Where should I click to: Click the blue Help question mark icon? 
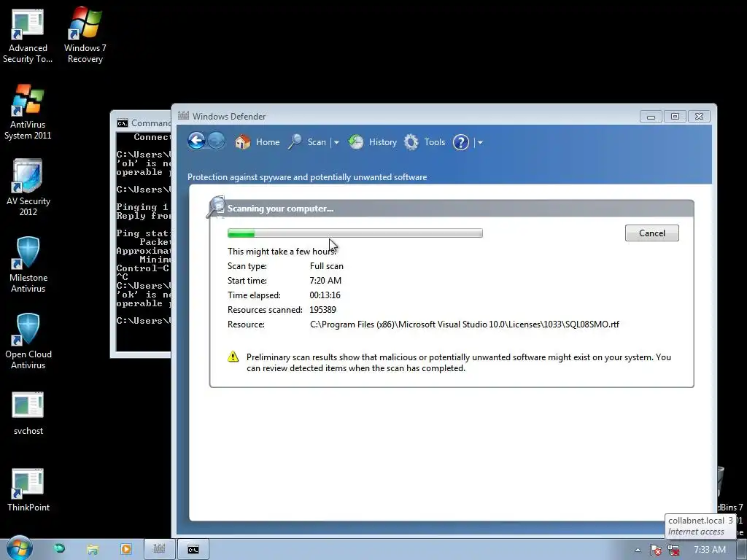pyautogui.click(x=461, y=142)
